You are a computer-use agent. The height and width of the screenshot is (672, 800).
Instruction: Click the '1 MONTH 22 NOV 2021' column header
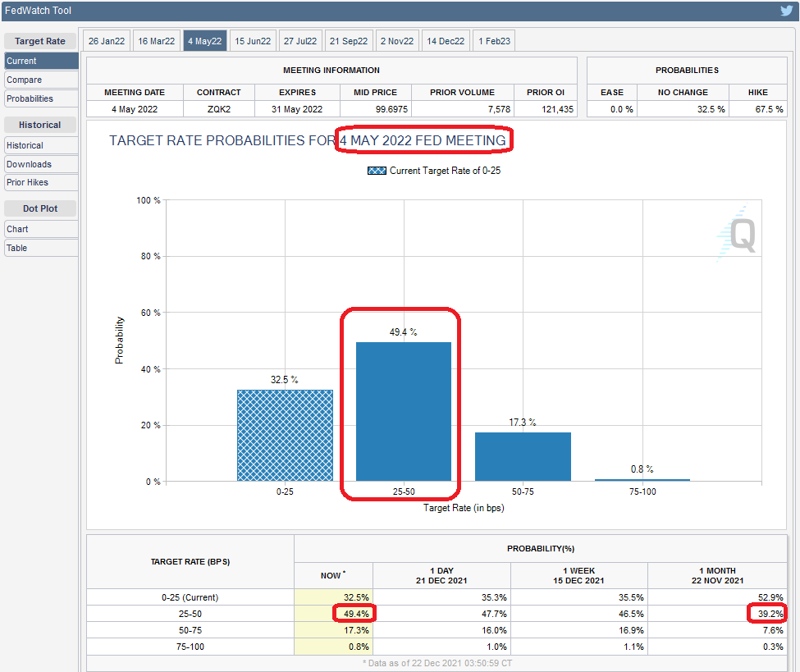pos(717,575)
